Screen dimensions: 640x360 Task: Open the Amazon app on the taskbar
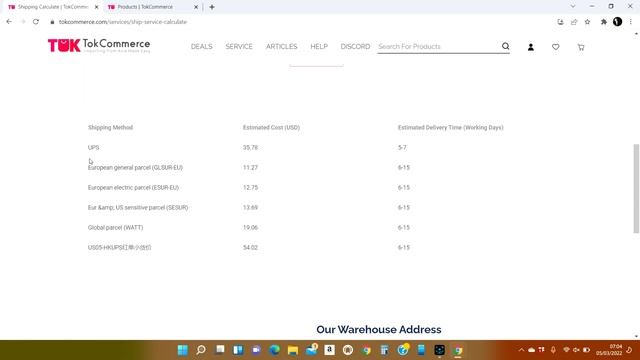(329, 350)
